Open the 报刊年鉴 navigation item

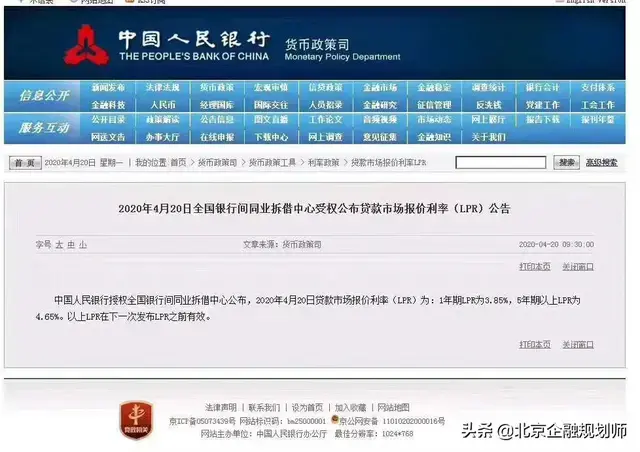[598, 120]
